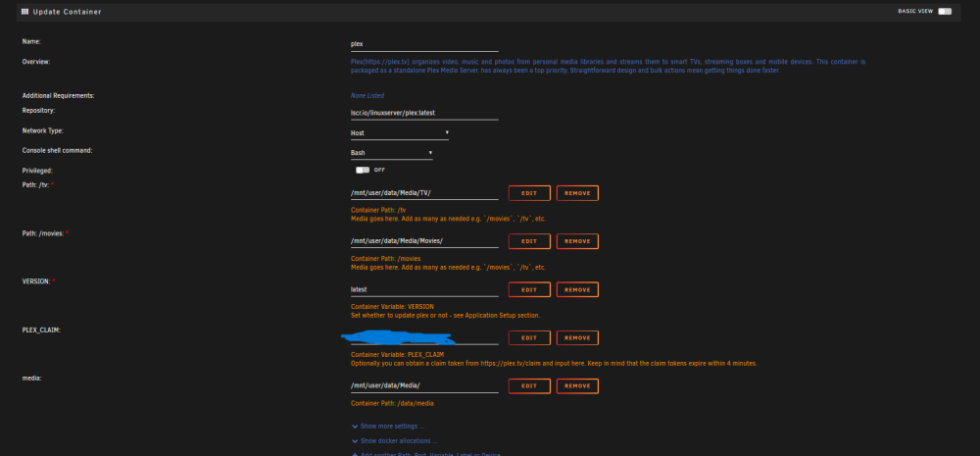Screen dimensions: 980x456
Task: Click the None Listed additional requirements text
Action: click(367, 96)
